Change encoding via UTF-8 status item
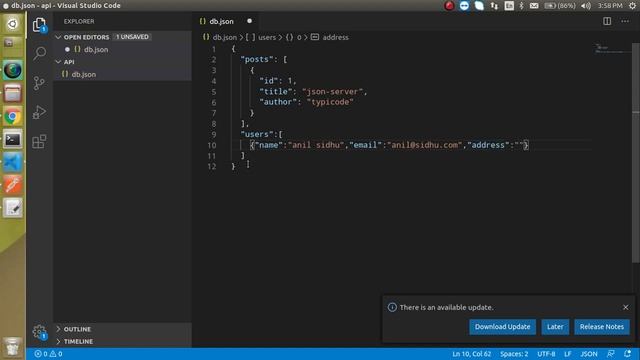This screenshot has width=640, height=360. point(546,354)
